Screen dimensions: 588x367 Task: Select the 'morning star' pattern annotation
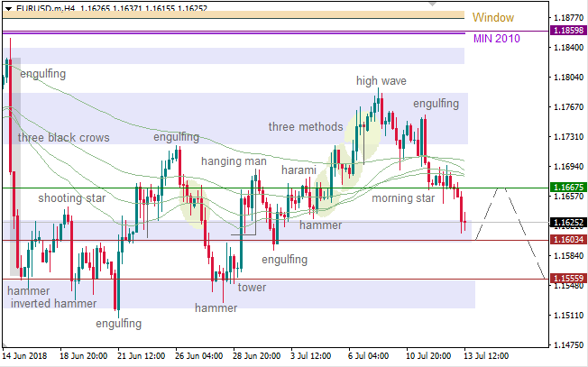(x=403, y=197)
